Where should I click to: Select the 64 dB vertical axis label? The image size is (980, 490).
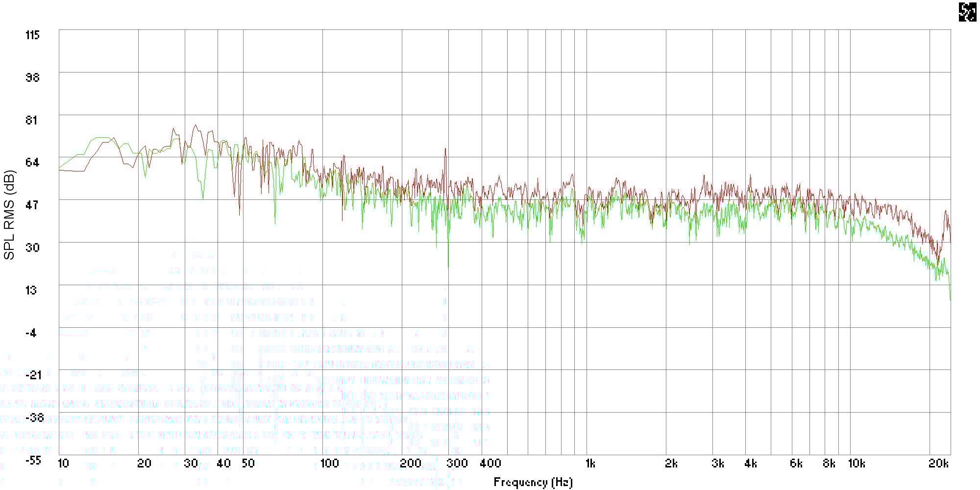point(32,162)
